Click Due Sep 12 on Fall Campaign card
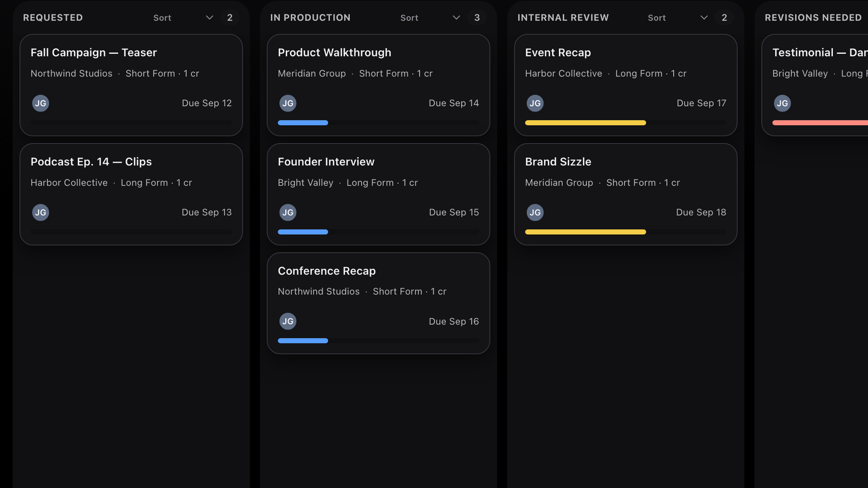The width and height of the screenshot is (868, 488). pos(207,103)
